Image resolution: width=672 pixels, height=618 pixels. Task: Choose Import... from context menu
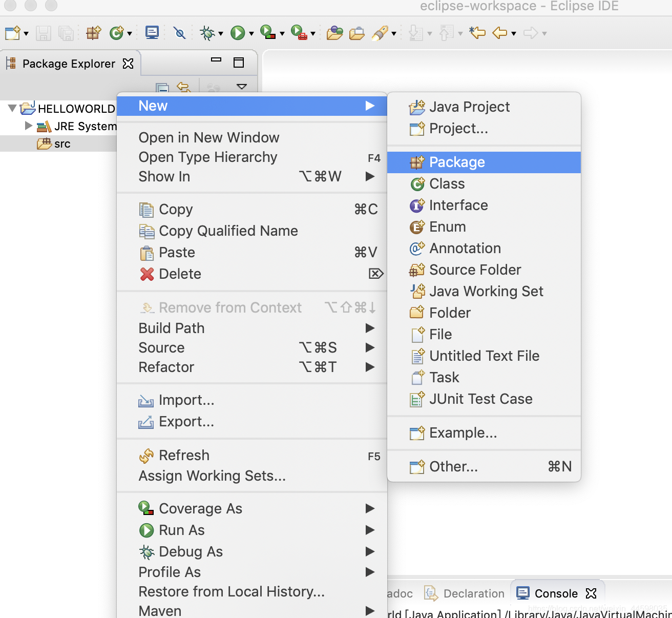coord(252,400)
